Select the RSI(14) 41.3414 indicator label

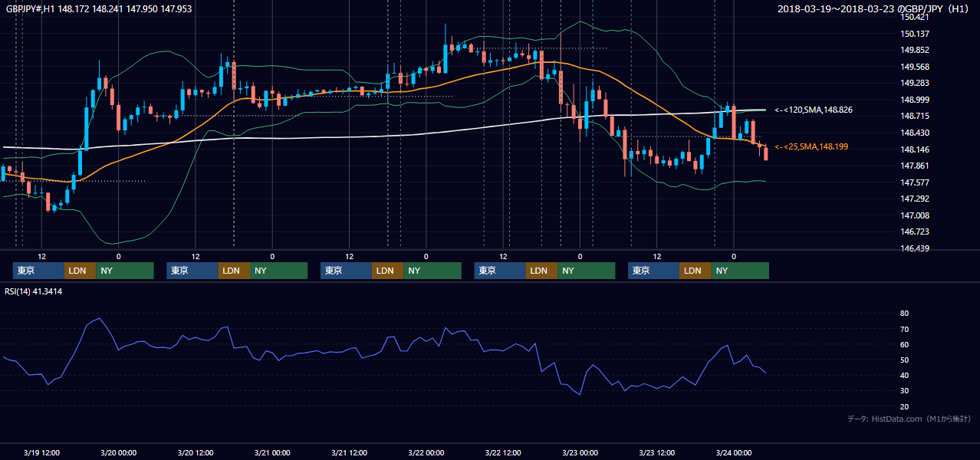pos(34,291)
